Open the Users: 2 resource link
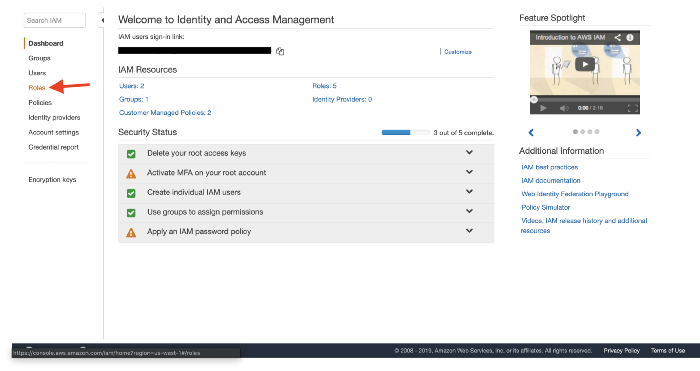 point(132,86)
